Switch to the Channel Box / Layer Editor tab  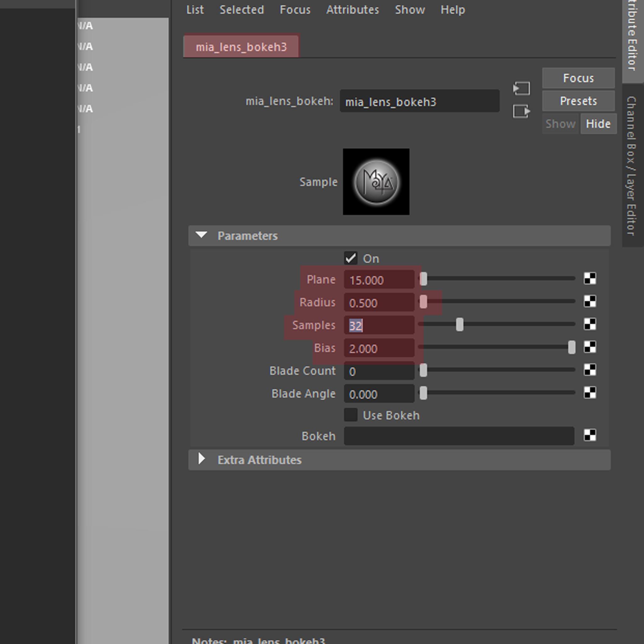[631, 166]
